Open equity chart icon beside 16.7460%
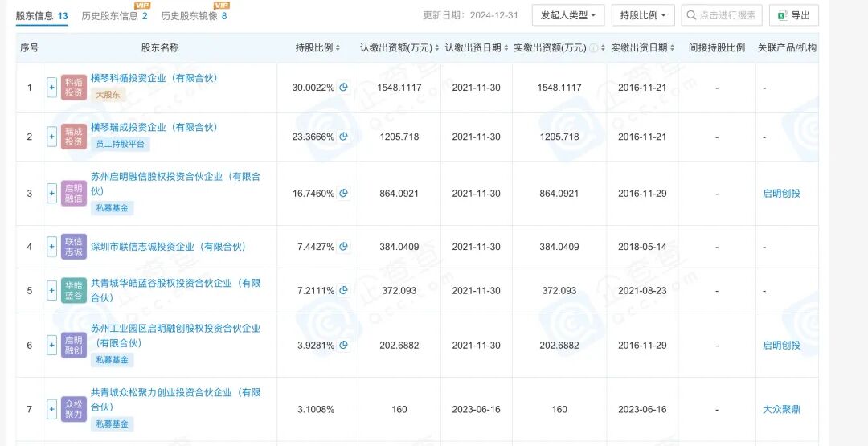The width and height of the screenshot is (868, 446). tap(343, 193)
